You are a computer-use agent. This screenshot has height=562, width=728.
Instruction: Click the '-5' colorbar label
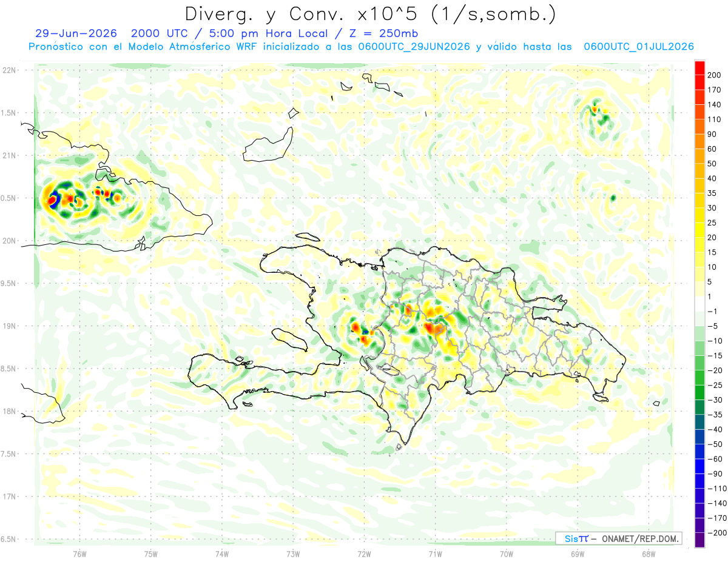coord(712,326)
